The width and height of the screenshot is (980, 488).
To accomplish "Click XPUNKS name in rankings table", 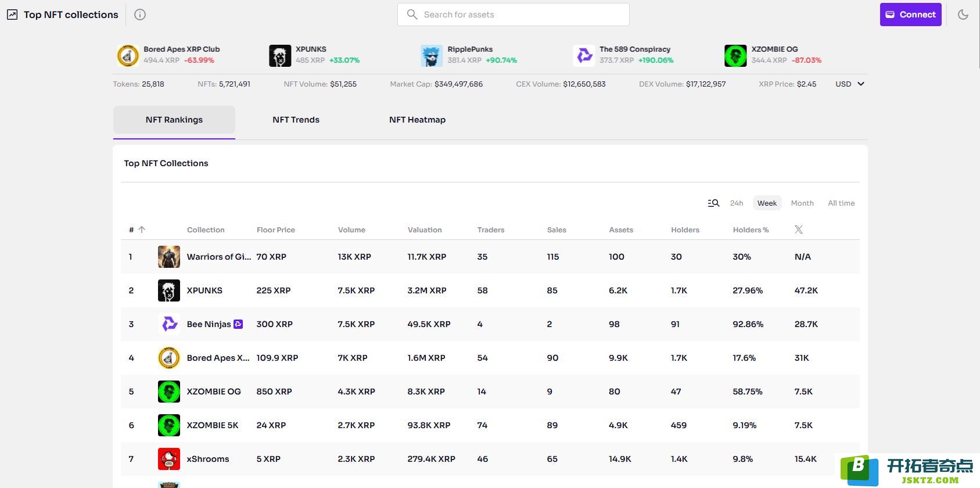I will click(204, 290).
